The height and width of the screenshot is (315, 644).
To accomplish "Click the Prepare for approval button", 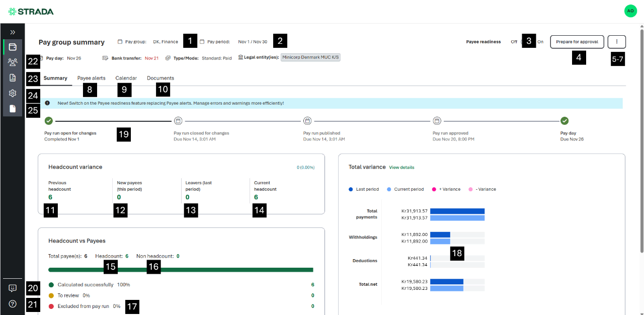I will 577,42.
